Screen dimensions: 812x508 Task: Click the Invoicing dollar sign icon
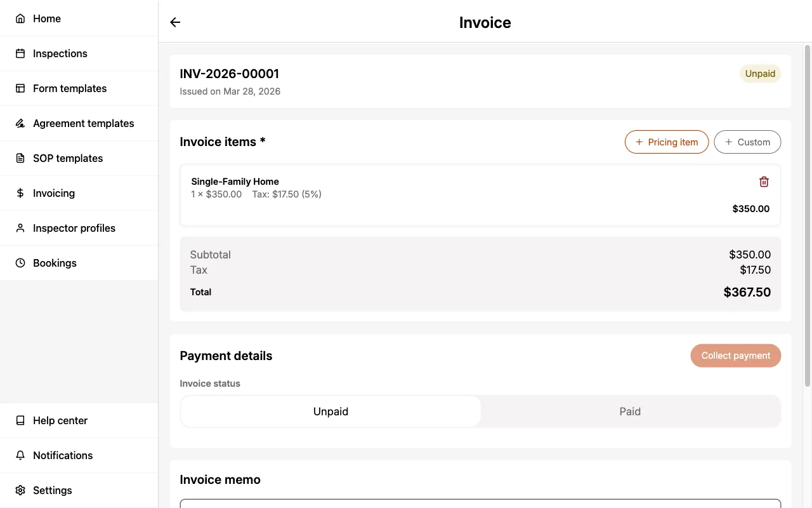click(20, 193)
